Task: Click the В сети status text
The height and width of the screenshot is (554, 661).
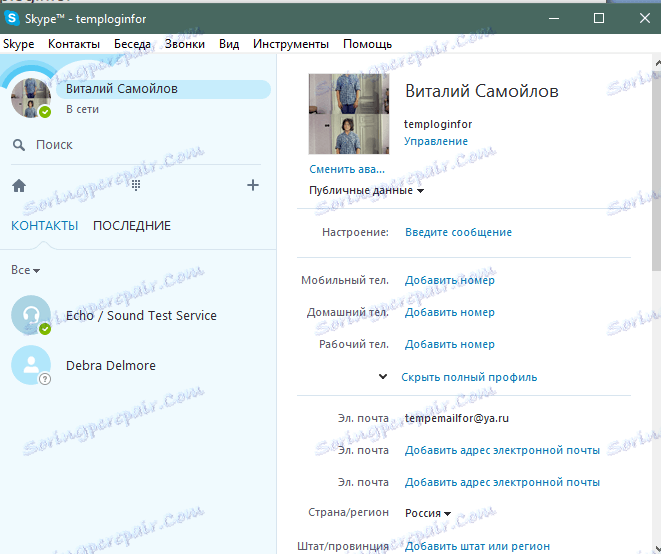Action: (82, 109)
